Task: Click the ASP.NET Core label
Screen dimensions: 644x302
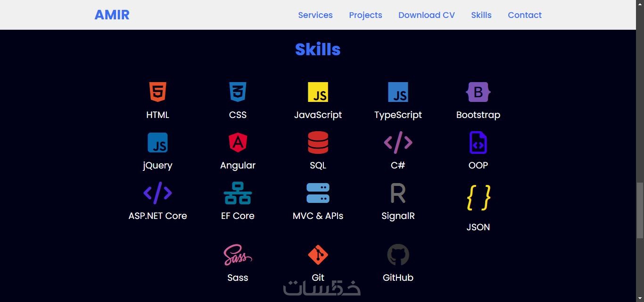Action: [x=157, y=216]
